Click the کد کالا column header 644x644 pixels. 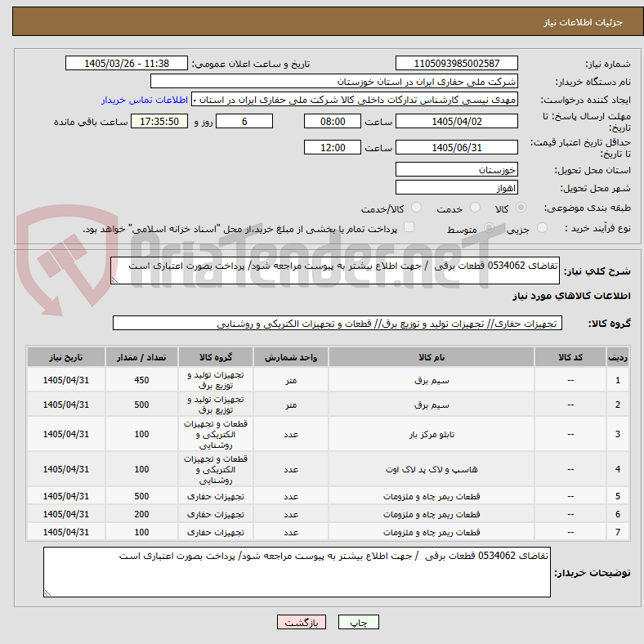click(570, 357)
